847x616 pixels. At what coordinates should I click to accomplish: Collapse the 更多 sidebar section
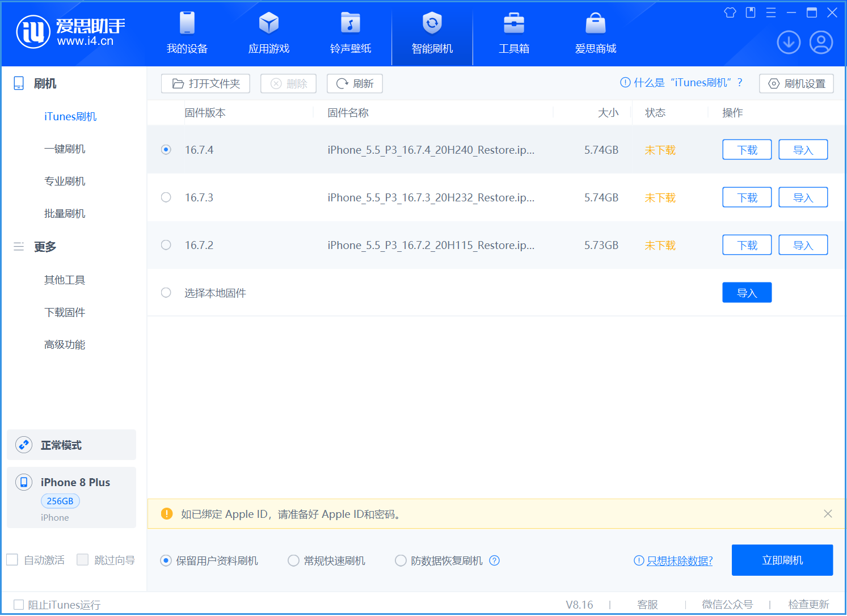[x=19, y=247]
